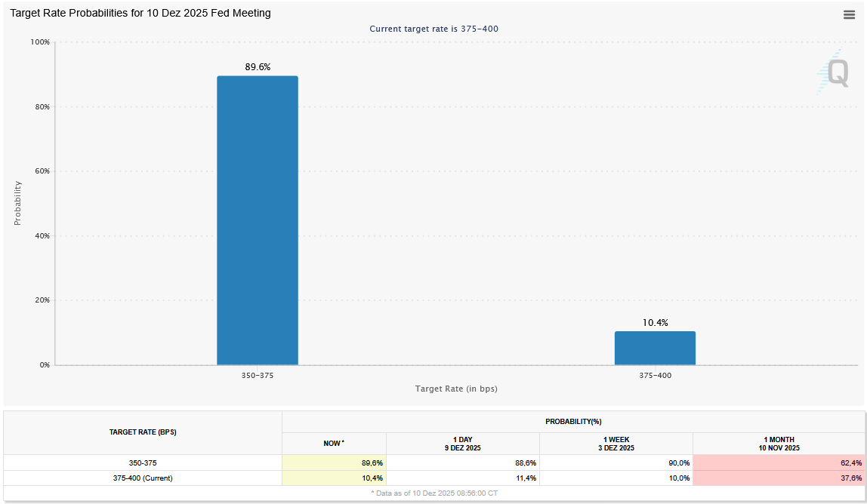867x504 pixels.
Task: Select the 375-400 (Current) table row
Action: (142, 478)
